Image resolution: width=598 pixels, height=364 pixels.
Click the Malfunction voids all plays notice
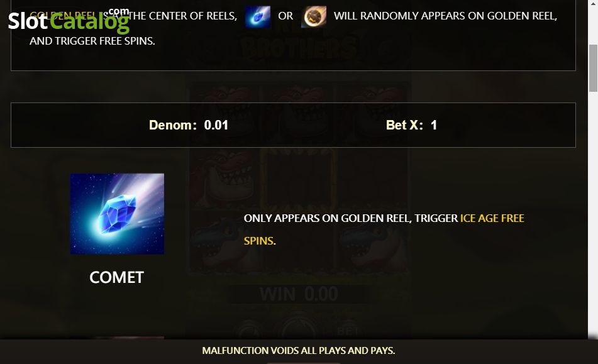point(299,351)
